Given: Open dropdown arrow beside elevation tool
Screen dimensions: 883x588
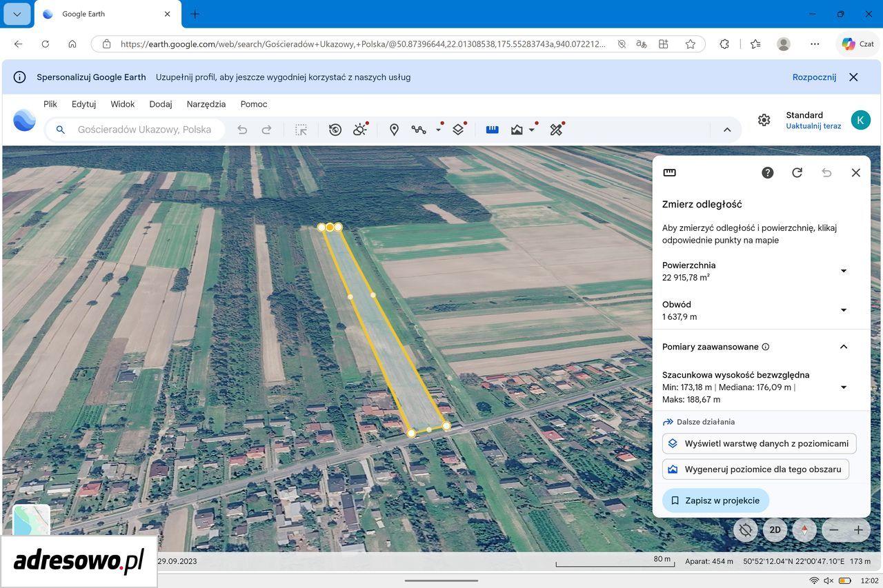Looking at the screenshot, I should coord(532,130).
